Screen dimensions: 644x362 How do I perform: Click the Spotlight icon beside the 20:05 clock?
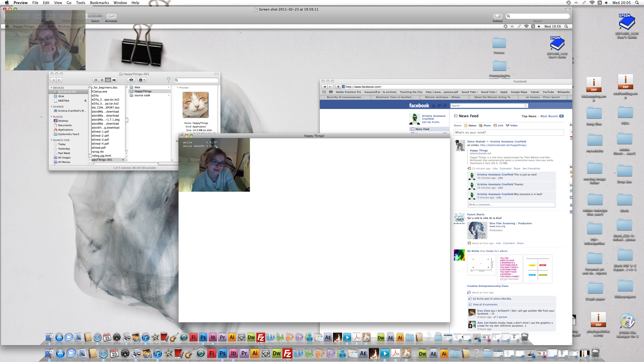tap(637, 3)
